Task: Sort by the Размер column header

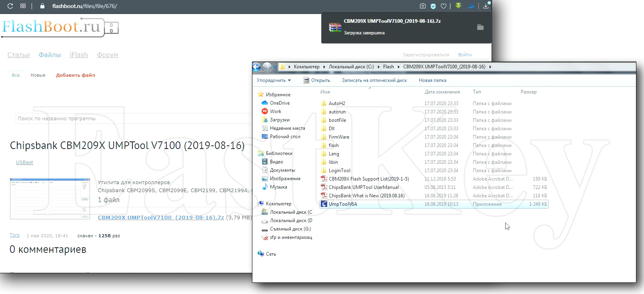Action: 529,92
